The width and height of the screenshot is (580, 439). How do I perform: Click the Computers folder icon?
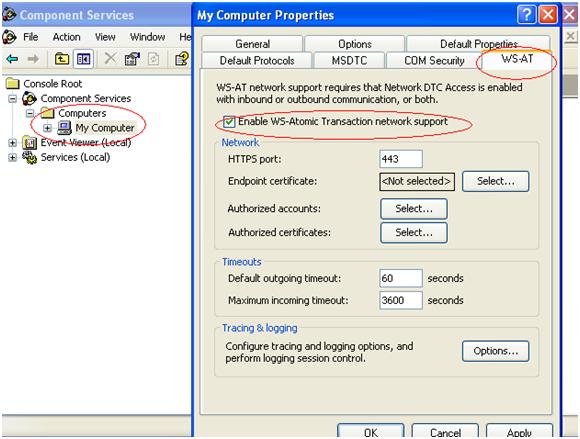click(47, 113)
